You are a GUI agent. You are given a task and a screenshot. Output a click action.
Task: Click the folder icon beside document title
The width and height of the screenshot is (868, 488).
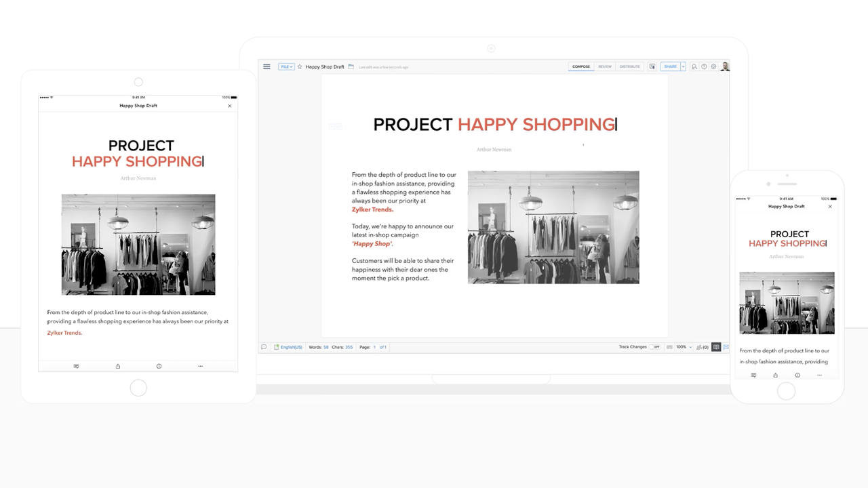351,66
